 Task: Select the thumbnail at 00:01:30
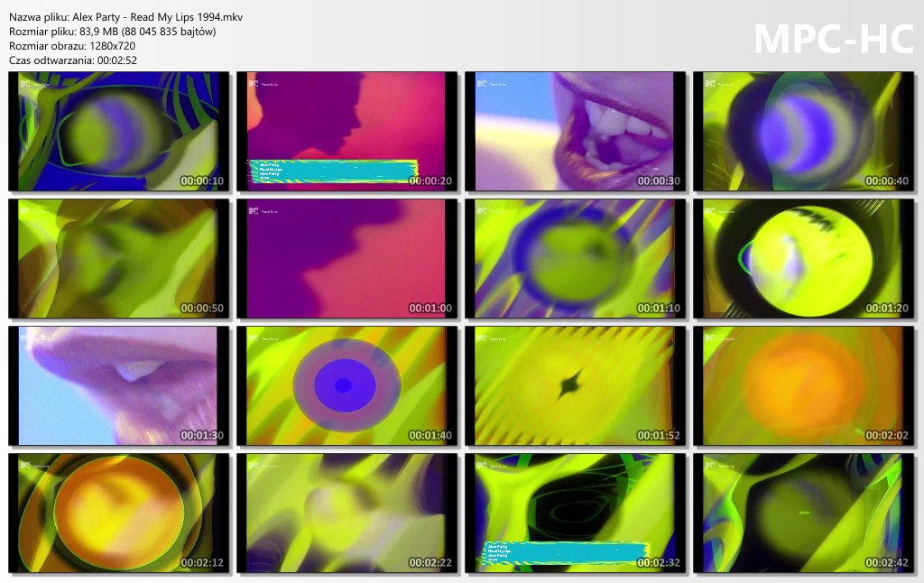tap(118, 386)
